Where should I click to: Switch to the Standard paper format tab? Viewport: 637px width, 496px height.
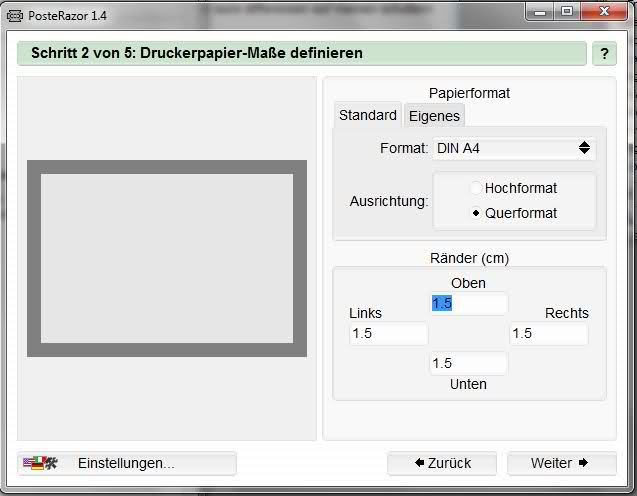(368, 115)
